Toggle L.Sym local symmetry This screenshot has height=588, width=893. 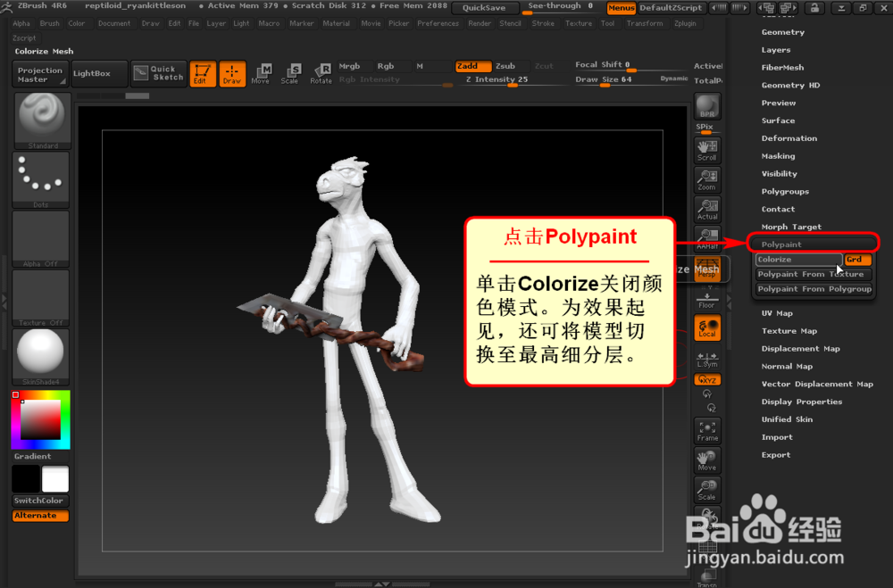(x=707, y=359)
